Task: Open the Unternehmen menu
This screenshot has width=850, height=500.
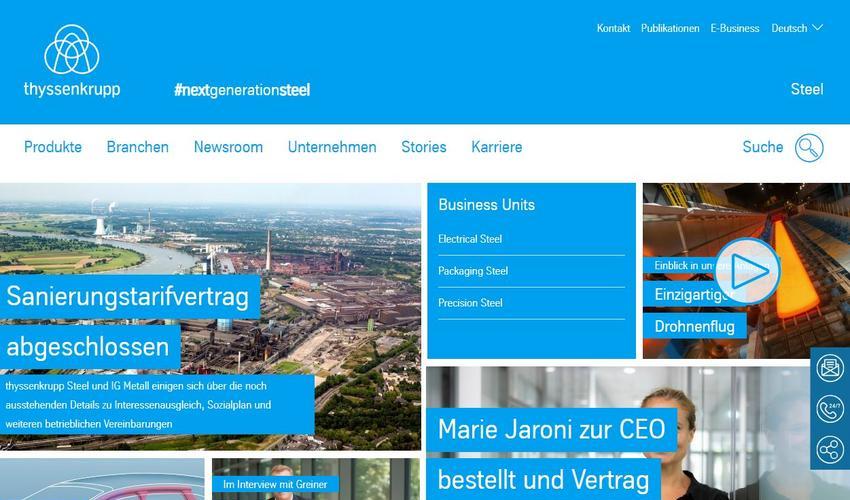Action: 332,147
